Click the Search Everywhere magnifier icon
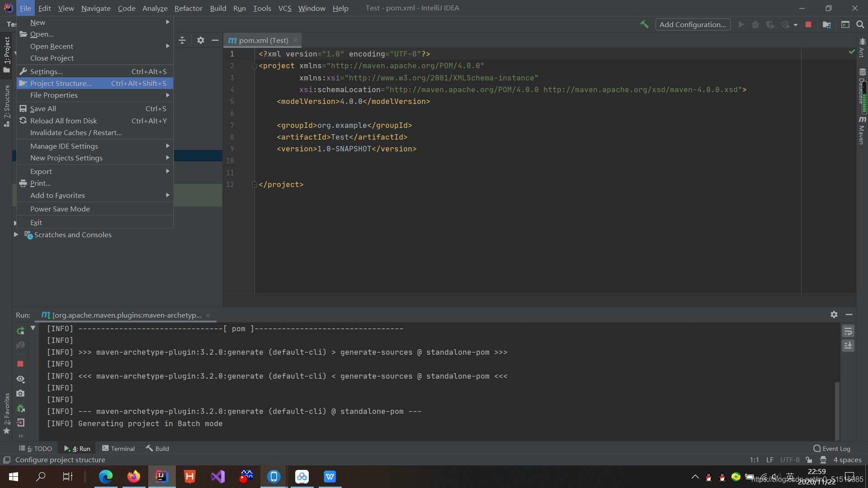The height and width of the screenshot is (488, 868). (860, 24)
